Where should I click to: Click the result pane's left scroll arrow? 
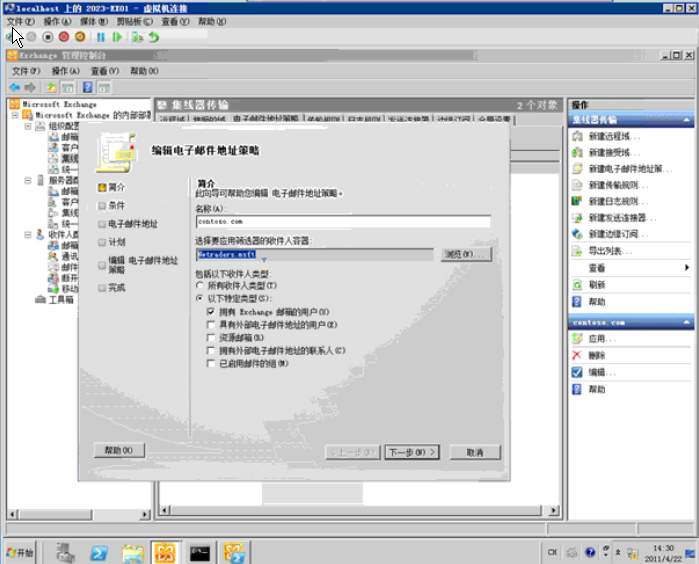[x=164, y=510]
